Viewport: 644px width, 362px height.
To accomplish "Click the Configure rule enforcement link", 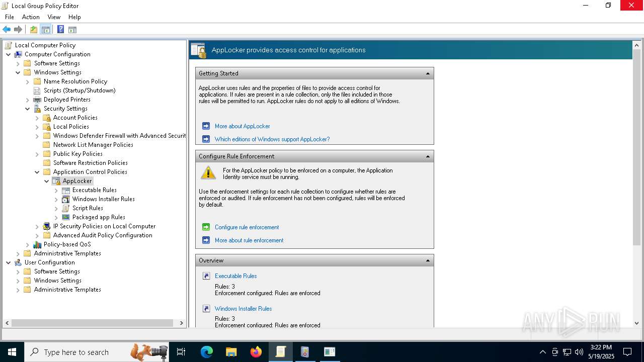I will [x=247, y=227].
